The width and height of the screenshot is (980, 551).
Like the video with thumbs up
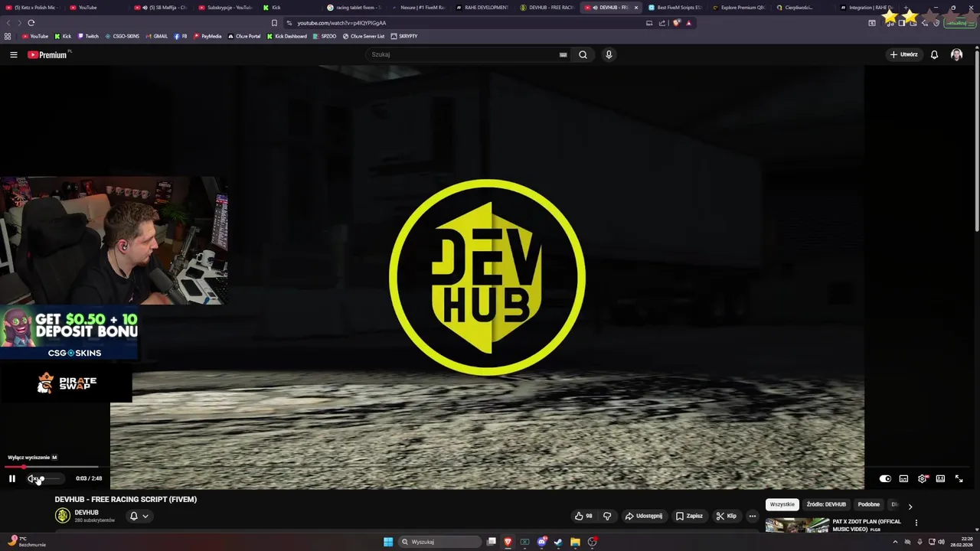583,516
